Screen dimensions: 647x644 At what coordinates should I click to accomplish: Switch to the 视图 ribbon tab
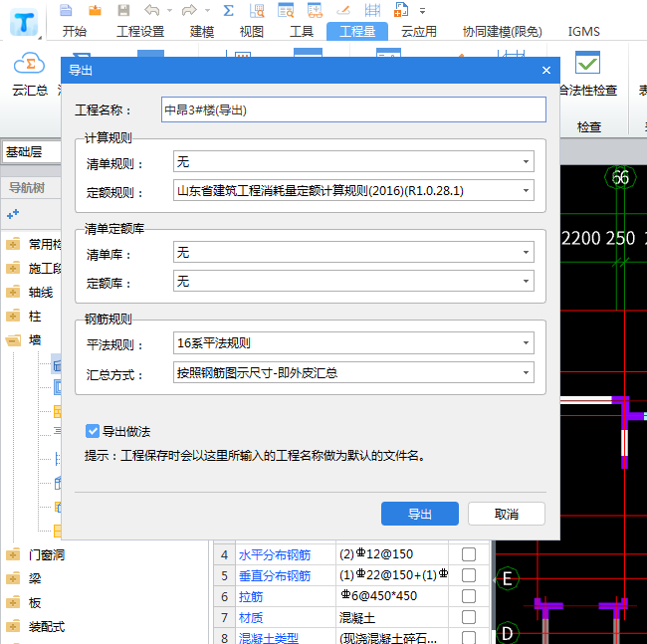coord(251,32)
